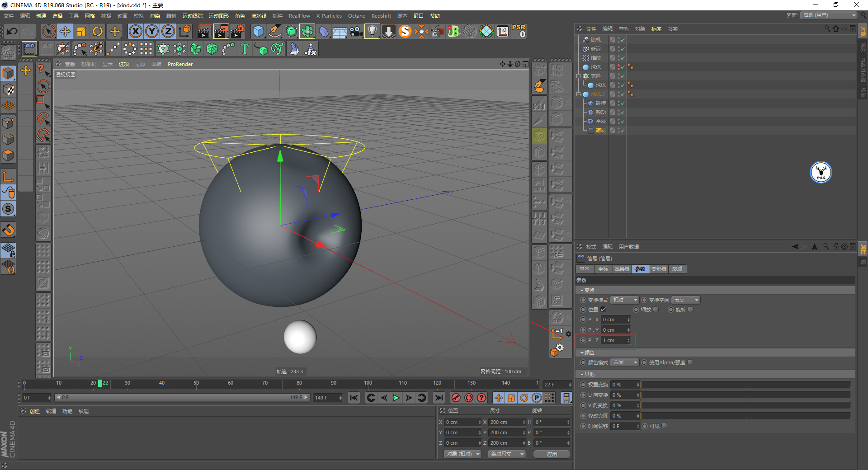Viewport: 868px width, 470px height.
Task: Add a Cube primitive object
Action: pos(258,31)
